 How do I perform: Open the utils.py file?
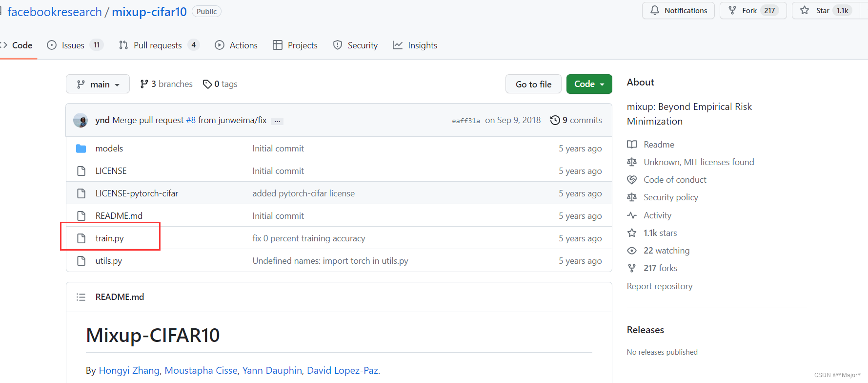(x=108, y=260)
